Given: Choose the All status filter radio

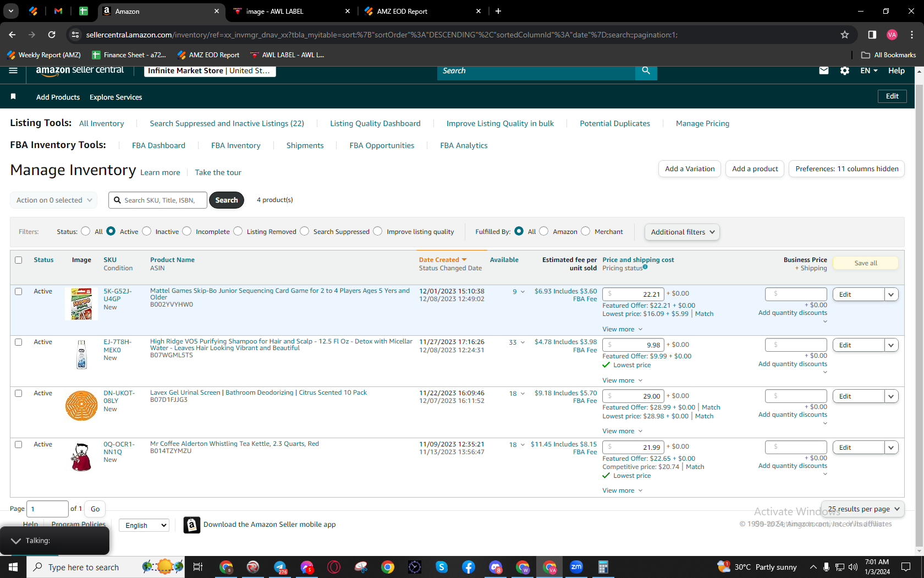Looking at the screenshot, I should [x=85, y=231].
